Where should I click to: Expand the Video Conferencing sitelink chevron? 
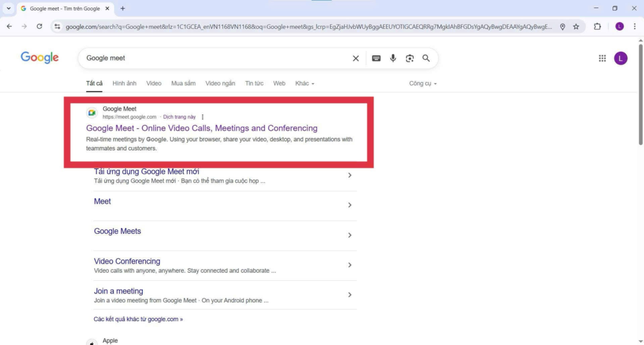pyautogui.click(x=350, y=265)
